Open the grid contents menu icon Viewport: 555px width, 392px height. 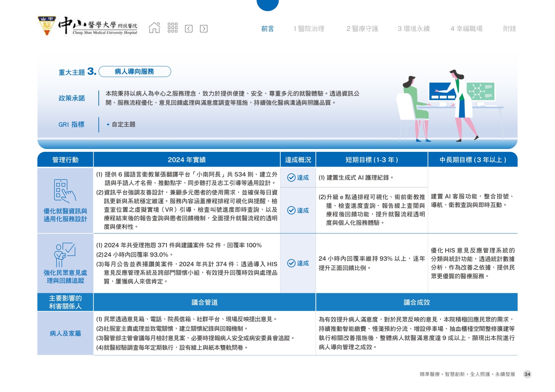172,28
